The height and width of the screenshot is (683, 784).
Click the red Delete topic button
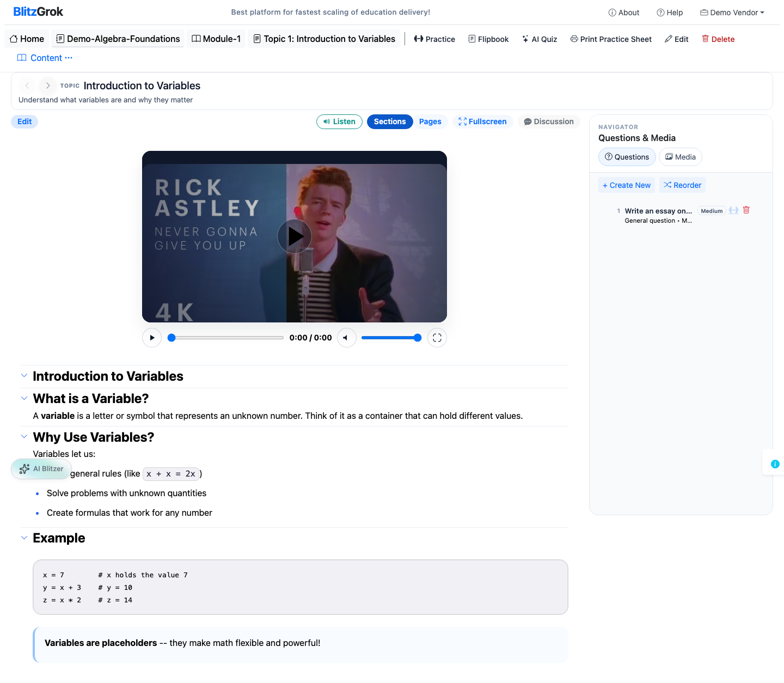(x=718, y=39)
